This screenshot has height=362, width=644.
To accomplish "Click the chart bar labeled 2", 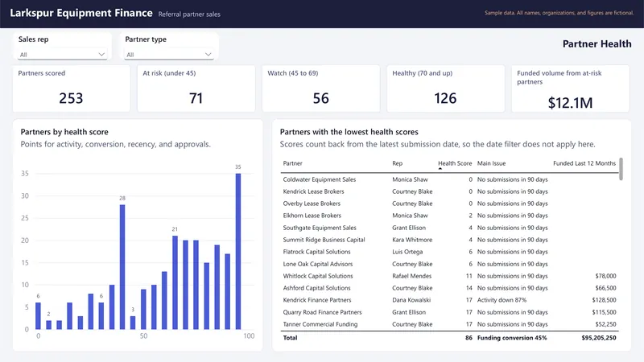I will click(49, 325).
